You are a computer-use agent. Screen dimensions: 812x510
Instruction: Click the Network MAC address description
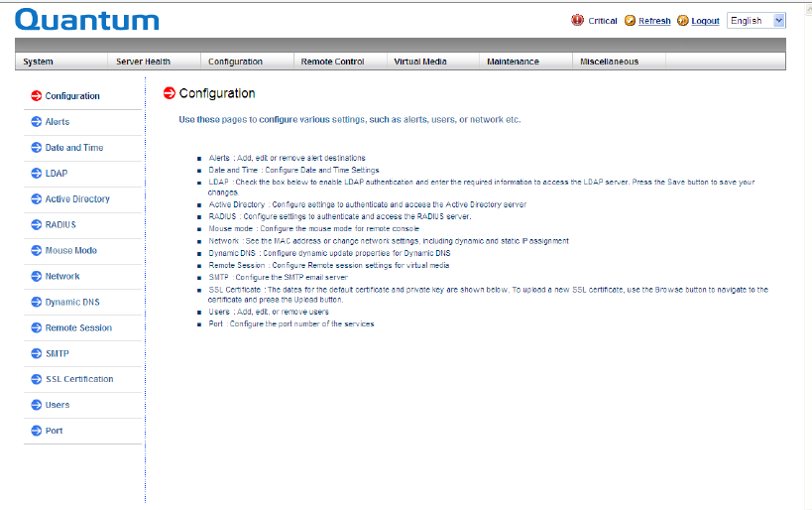[x=389, y=241]
